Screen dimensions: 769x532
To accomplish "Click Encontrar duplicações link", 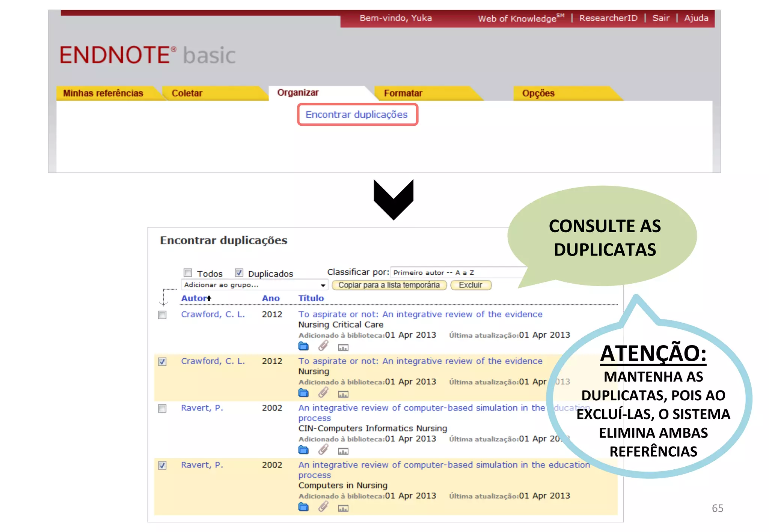I will click(356, 114).
